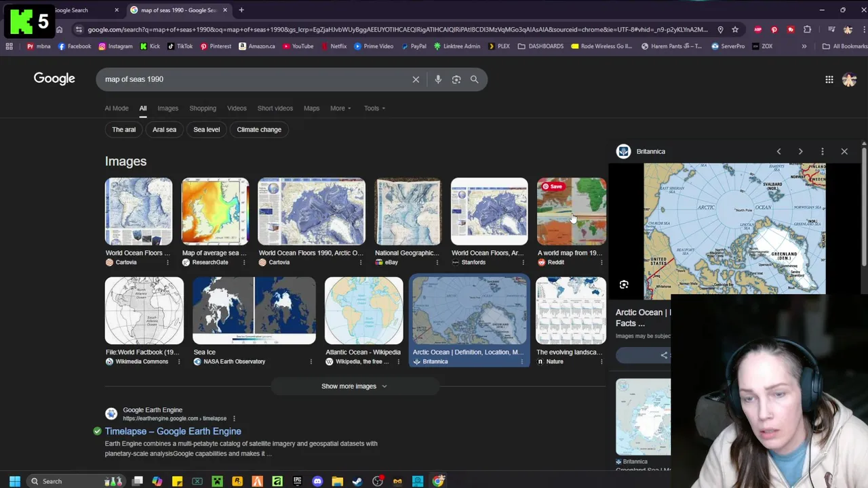Start voice search with microphone icon
Viewport: 868px width, 488px height.
[x=438, y=79]
